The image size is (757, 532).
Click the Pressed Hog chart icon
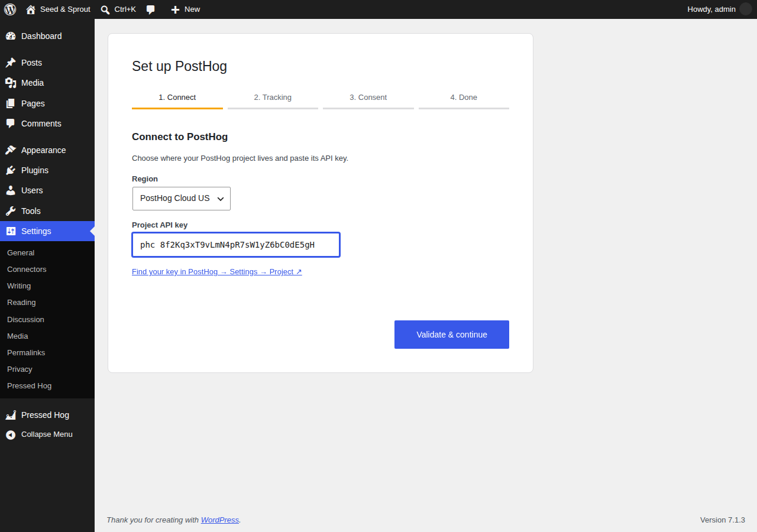11,415
